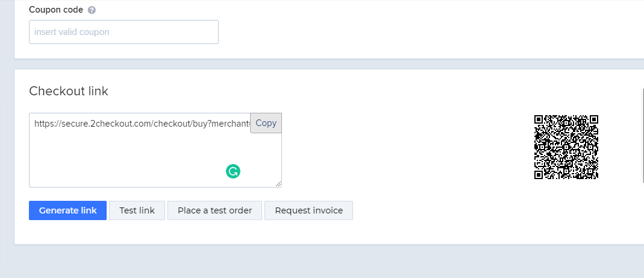Screen dimensions: 644x278
Task: Click the checkout QR code image
Action: click(x=566, y=147)
